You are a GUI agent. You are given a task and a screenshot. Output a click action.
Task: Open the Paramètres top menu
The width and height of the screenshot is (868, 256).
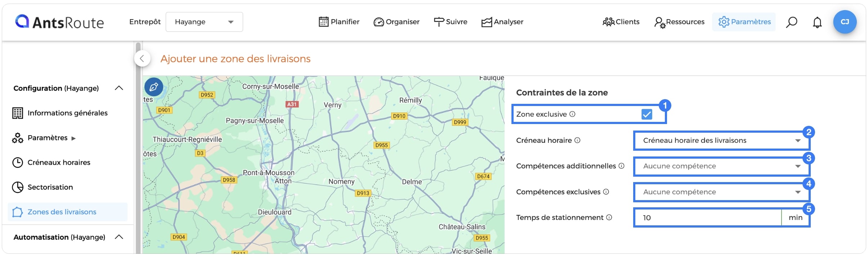pos(744,22)
